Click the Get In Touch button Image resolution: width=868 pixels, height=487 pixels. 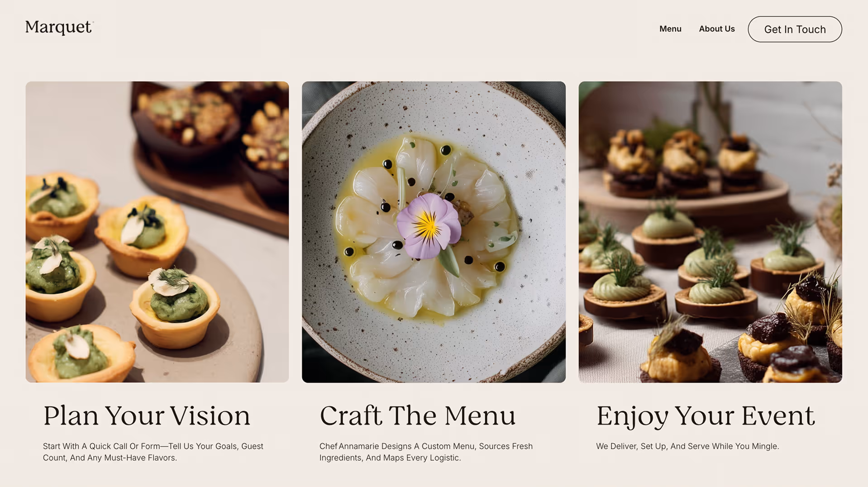(795, 29)
